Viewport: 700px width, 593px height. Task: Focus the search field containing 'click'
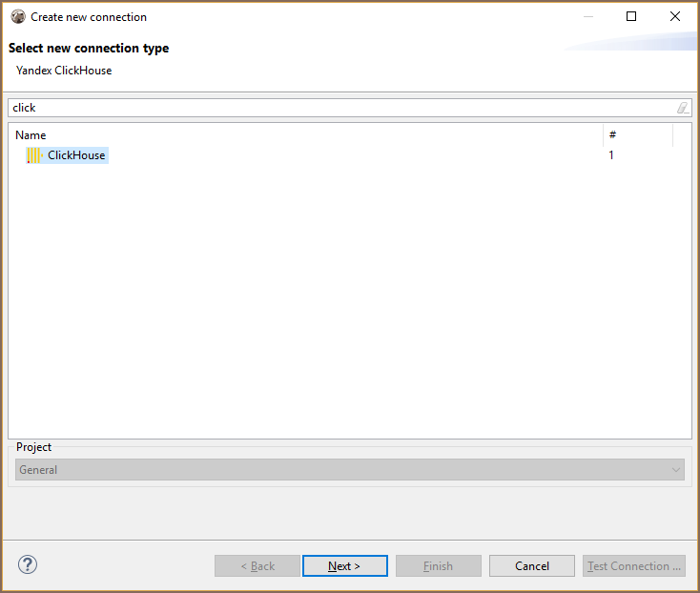350,108
